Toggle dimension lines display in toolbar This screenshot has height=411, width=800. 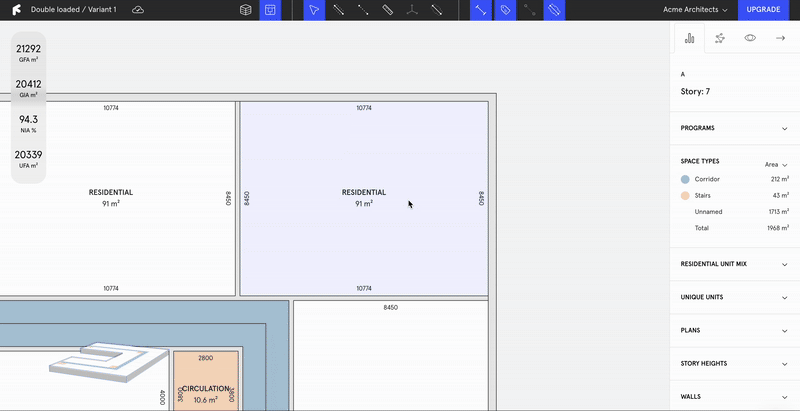click(481, 10)
